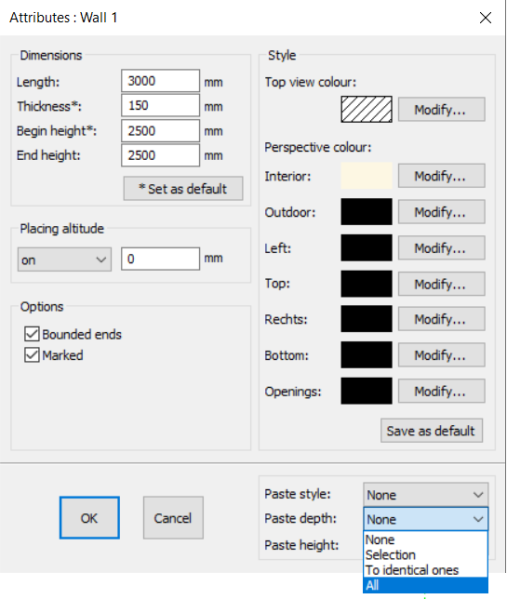This screenshot has height=599, width=507.
Task: Click the Length input field
Action: tap(160, 81)
